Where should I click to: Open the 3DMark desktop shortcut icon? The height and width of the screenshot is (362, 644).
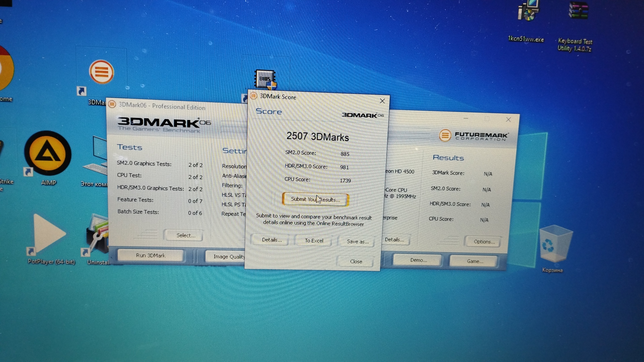[101, 72]
